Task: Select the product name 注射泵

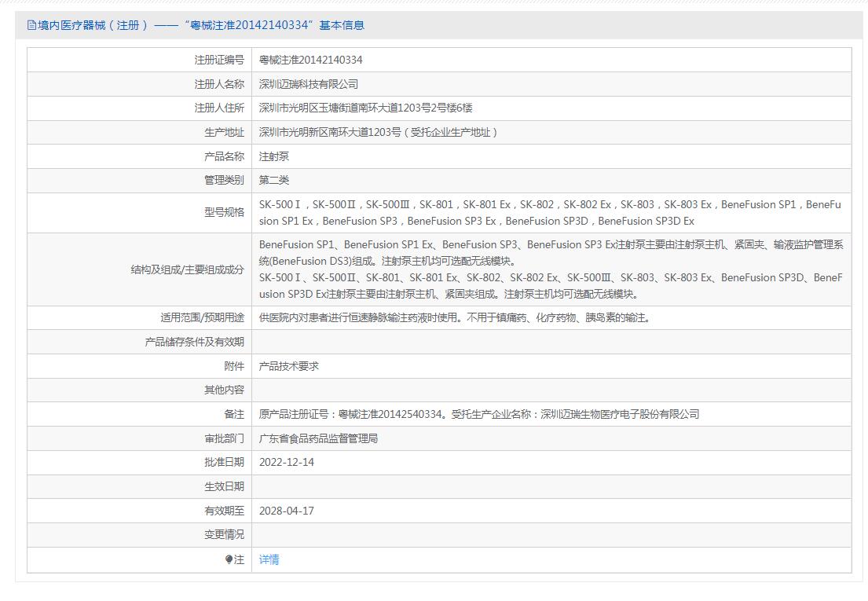Action: tap(274, 156)
